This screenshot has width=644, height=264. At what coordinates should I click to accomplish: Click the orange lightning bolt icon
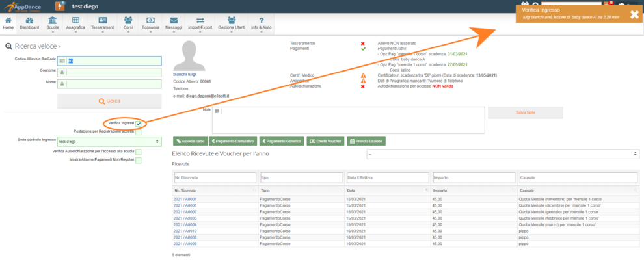(x=60, y=6)
